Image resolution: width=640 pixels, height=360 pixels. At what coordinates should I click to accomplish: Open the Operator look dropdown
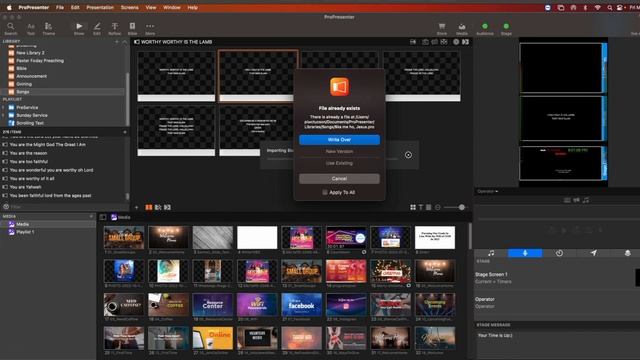488,191
